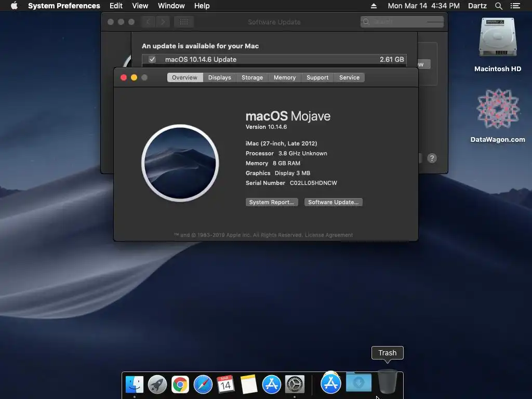Switch to the Service tab
532x399 pixels.
tap(349, 77)
